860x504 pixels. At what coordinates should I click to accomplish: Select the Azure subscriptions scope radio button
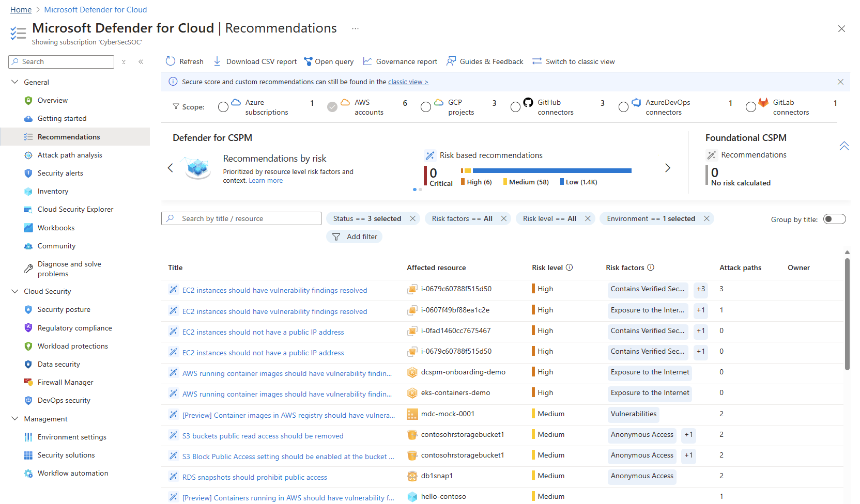pos(223,107)
